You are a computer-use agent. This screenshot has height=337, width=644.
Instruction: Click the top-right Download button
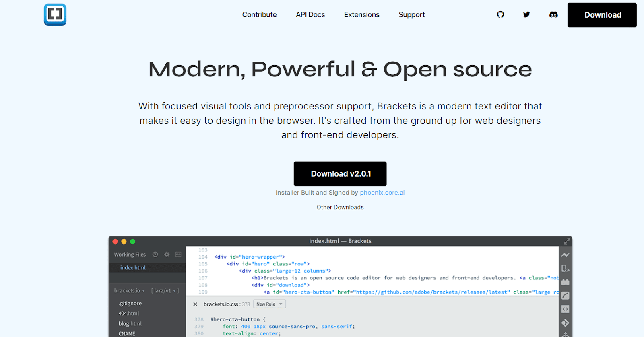coord(602,15)
